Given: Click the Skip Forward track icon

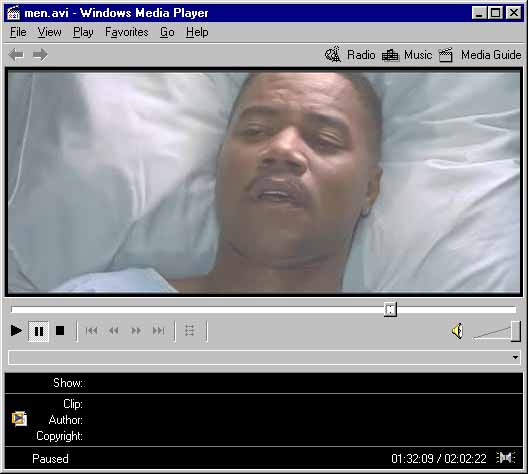Looking at the screenshot, I should pyautogui.click(x=159, y=331).
